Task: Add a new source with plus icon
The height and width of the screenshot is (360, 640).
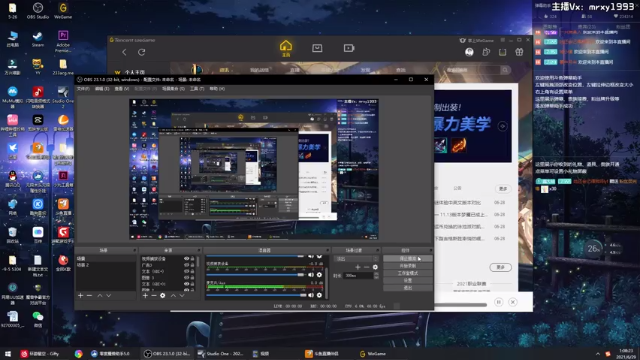Action: [x=145, y=296]
